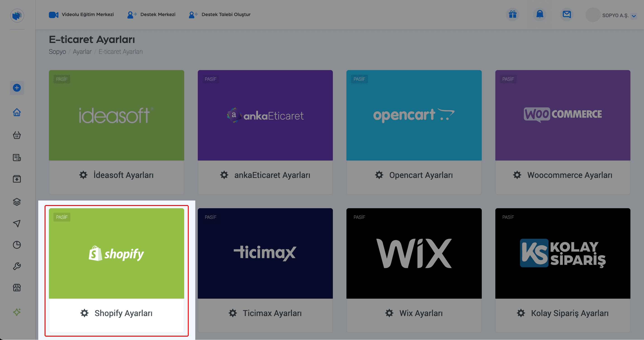Image resolution: width=644 pixels, height=340 pixels.
Task: Open the home icon in sidebar
Action: (x=17, y=112)
